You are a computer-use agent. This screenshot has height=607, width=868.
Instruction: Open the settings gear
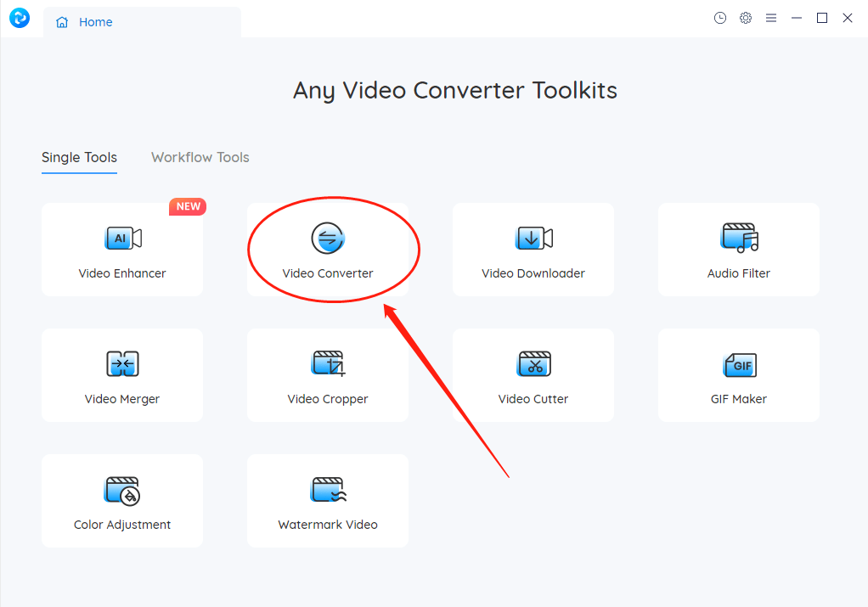coord(746,18)
